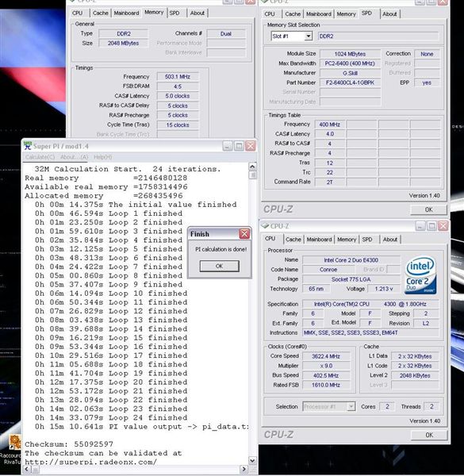Open Mainboard tab in bottom CPU-Z window
464x476 pixels.
(319, 240)
